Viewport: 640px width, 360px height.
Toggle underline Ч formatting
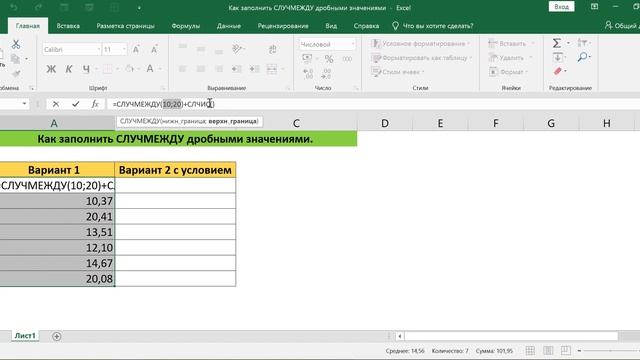[86, 69]
